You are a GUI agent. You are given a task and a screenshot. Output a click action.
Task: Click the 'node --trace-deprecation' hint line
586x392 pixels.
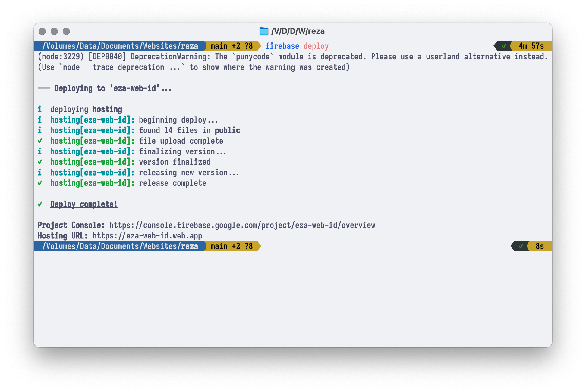click(194, 67)
